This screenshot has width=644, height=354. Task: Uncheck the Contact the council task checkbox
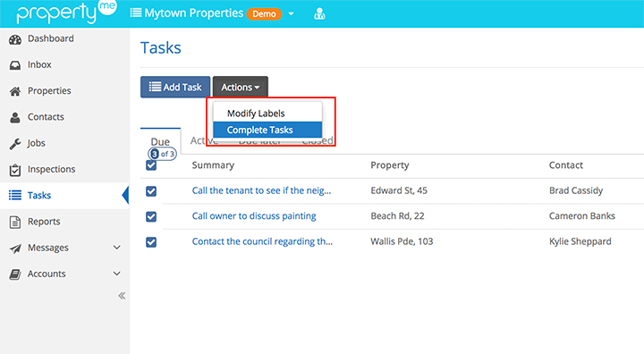[x=151, y=242]
